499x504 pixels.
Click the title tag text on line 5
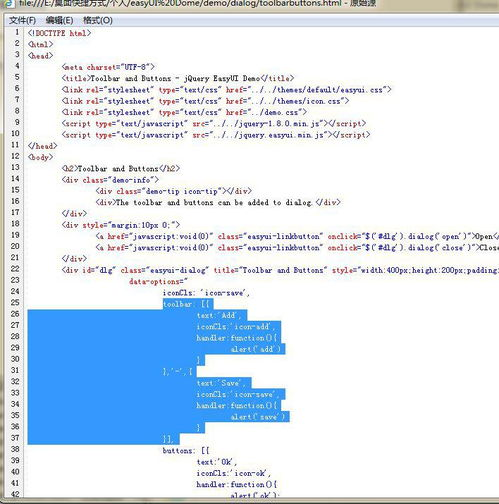pyautogui.click(x=178, y=78)
